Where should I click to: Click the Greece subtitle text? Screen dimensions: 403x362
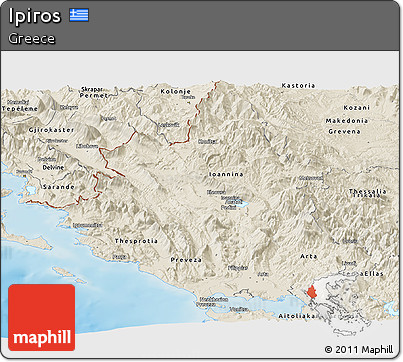coord(32,38)
